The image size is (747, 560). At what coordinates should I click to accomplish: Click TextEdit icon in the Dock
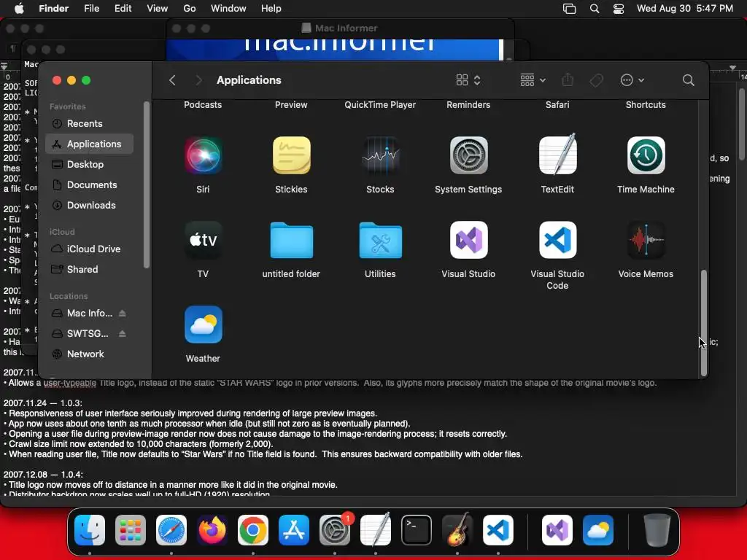point(376,529)
